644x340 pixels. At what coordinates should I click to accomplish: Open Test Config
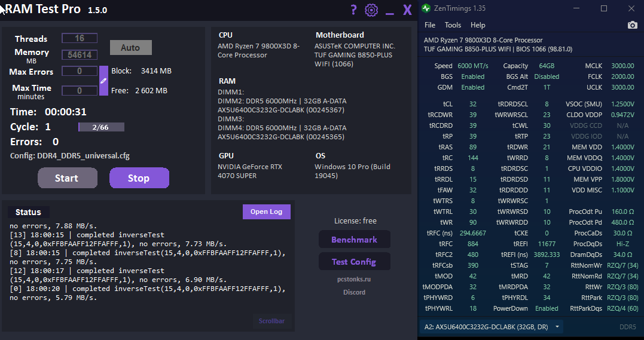coord(355,262)
